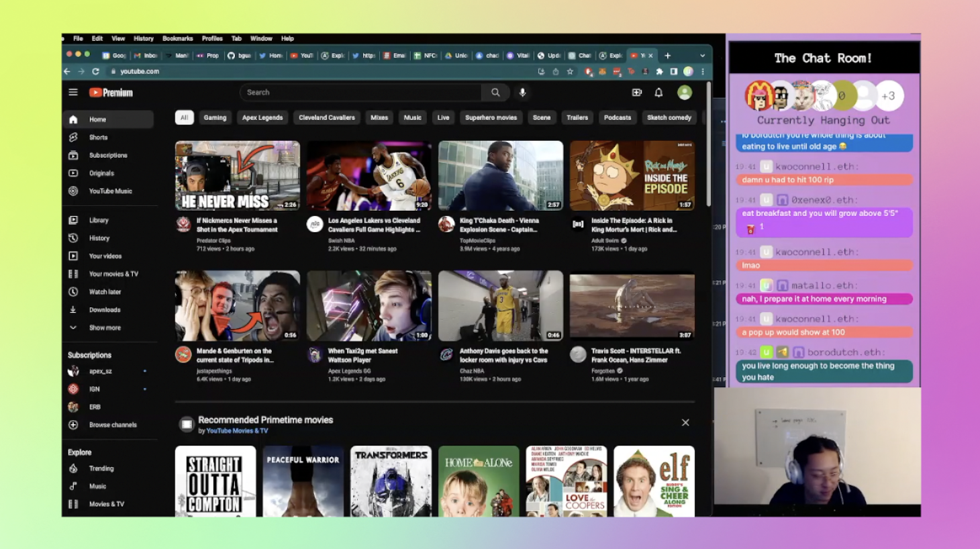Click the YouTube search field

pos(361,93)
